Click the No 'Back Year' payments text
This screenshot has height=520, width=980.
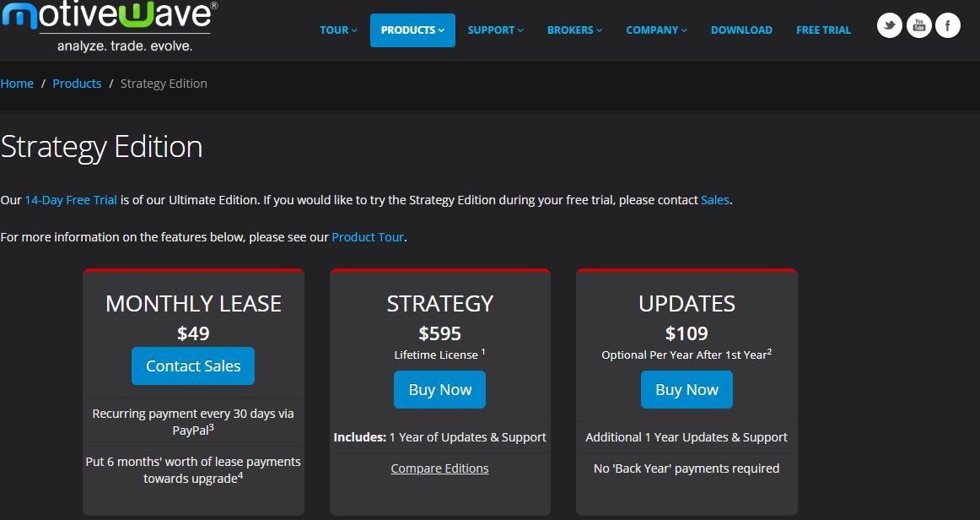(x=687, y=468)
